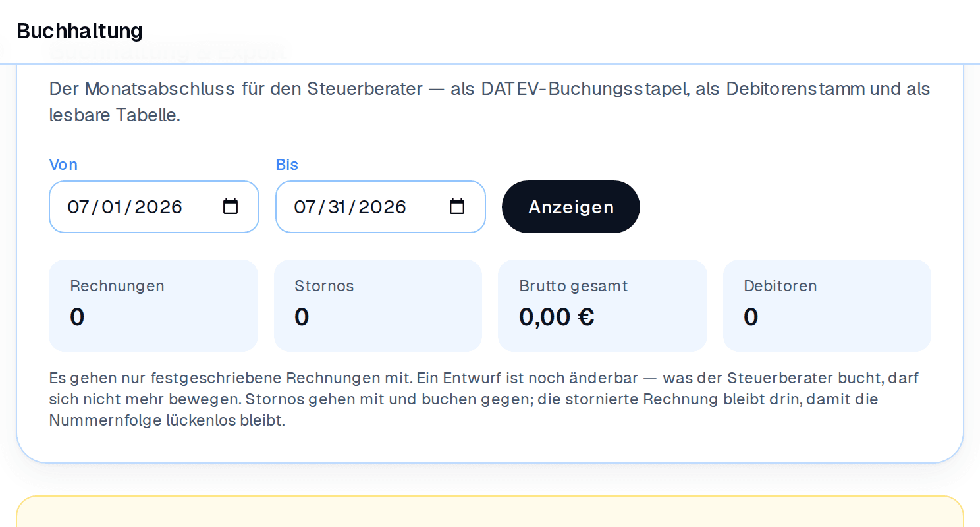Viewport: 980px width, 527px height.
Task: Focus the Bis date field showing 07/31/2026
Action: (x=381, y=207)
